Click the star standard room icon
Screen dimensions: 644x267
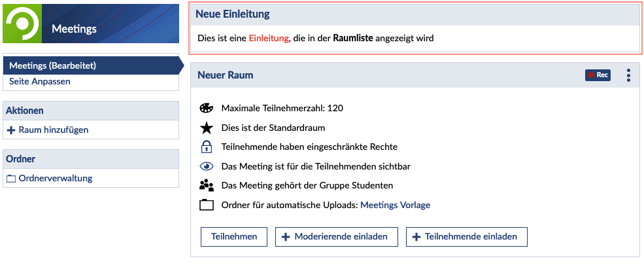tap(207, 128)
